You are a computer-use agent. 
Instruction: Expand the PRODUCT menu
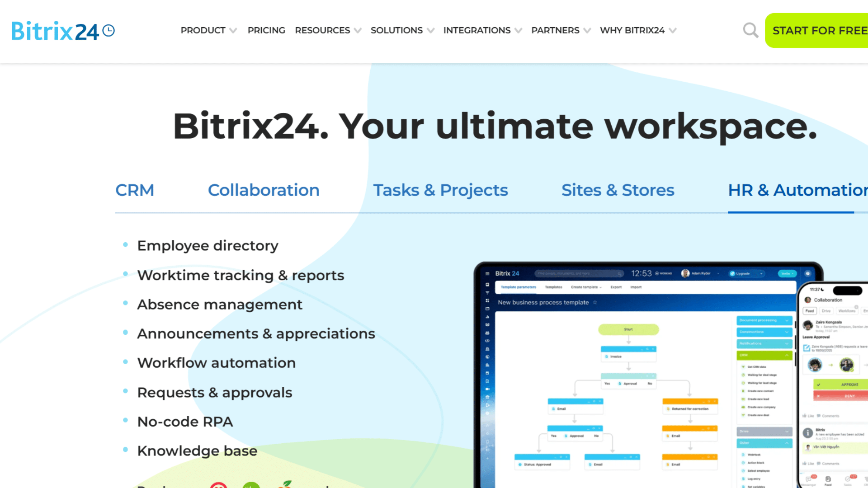208,30
